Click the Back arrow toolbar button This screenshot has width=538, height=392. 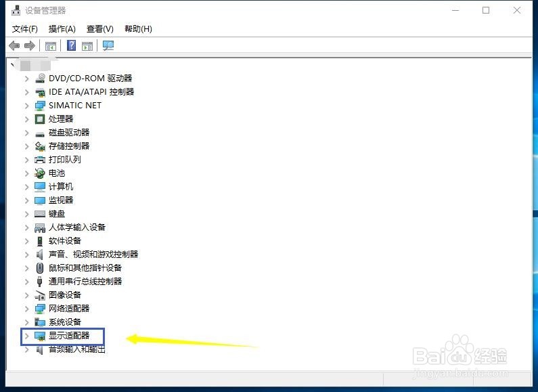click(14, 45)
